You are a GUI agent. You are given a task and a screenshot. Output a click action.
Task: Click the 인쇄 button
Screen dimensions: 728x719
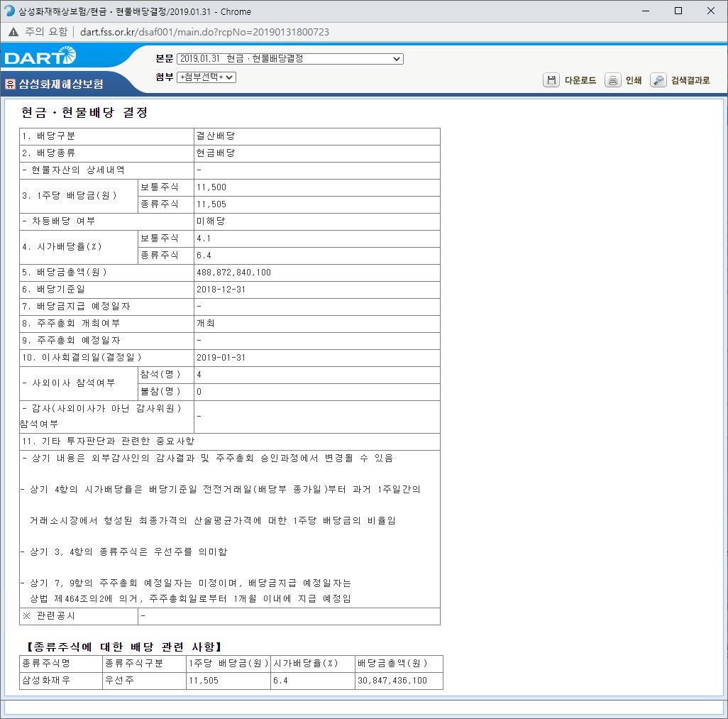coord(634,80)
